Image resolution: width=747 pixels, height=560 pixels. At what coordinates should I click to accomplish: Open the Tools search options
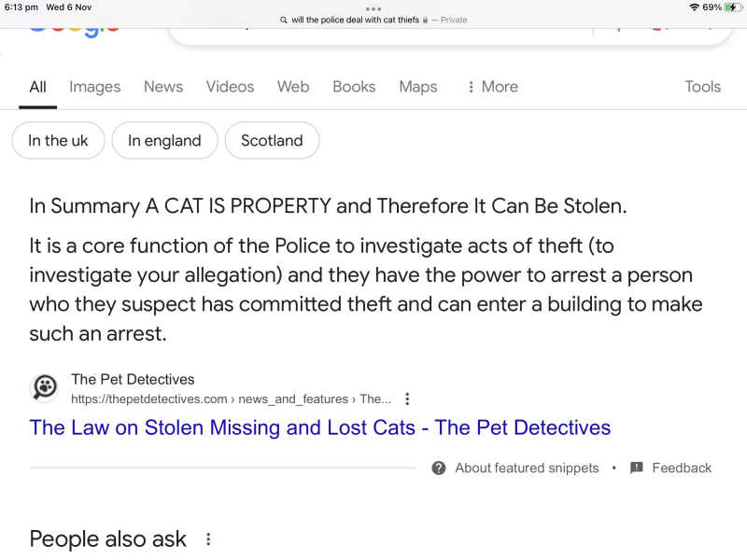(x=702, y=87)
